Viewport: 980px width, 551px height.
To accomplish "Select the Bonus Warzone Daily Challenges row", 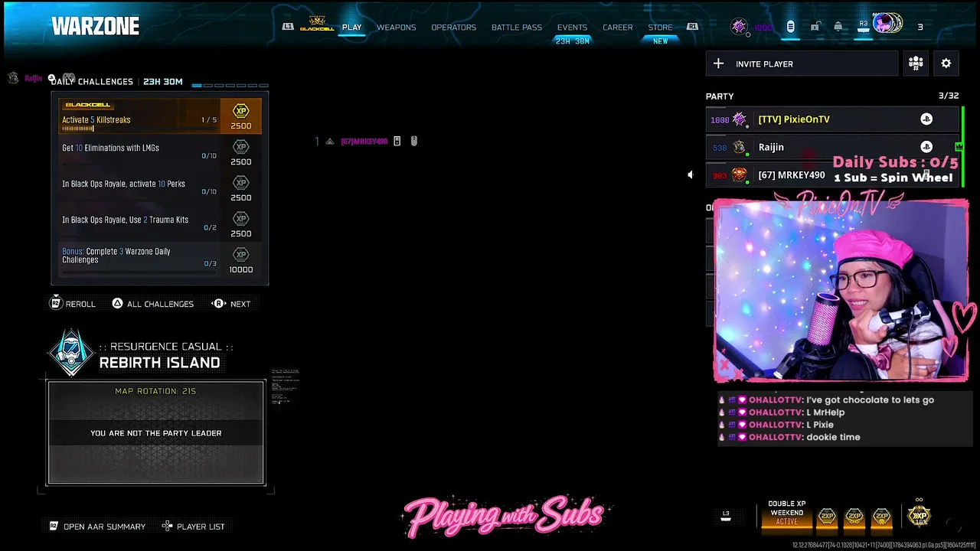I will point(161,259).
